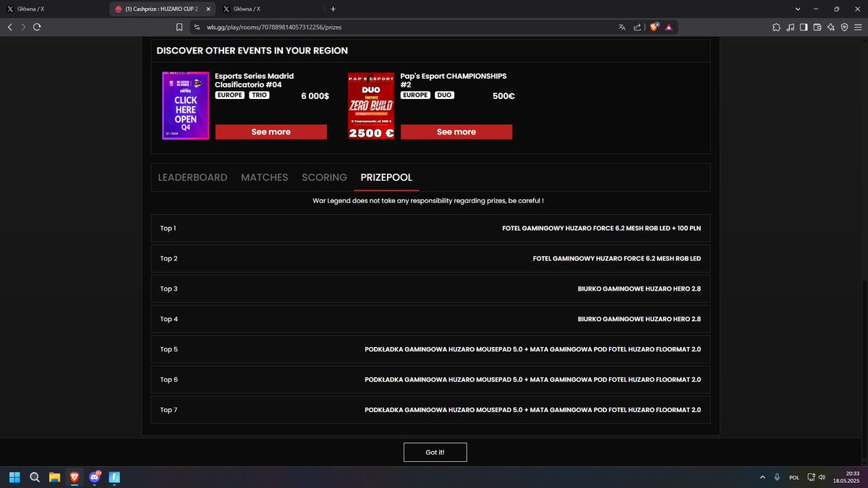Click the DUO tag badge

[x=444, y=95]
